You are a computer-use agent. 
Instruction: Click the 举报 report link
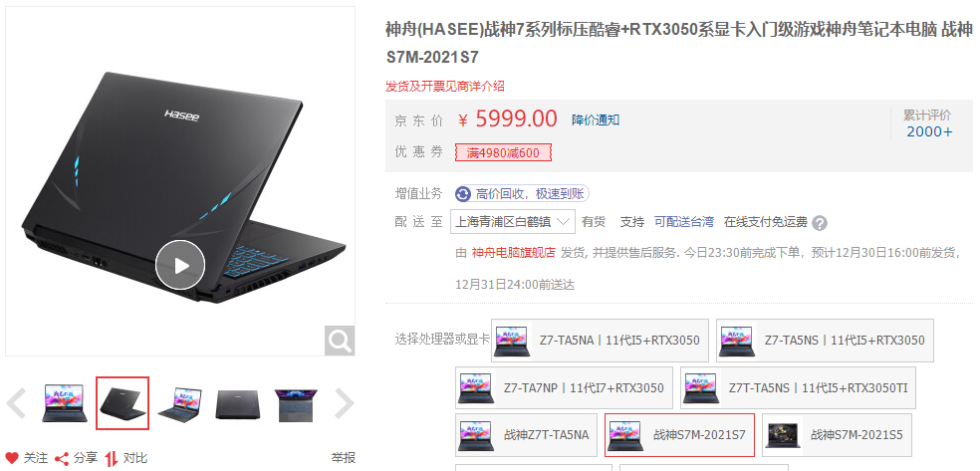pyautogui.click(x=344, y=458)
